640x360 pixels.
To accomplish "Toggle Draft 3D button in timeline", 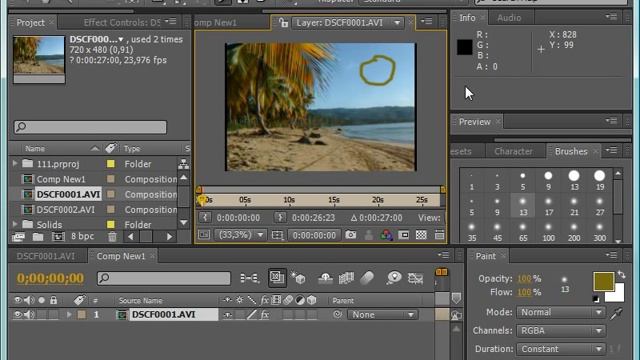I will tap(298, 278).
